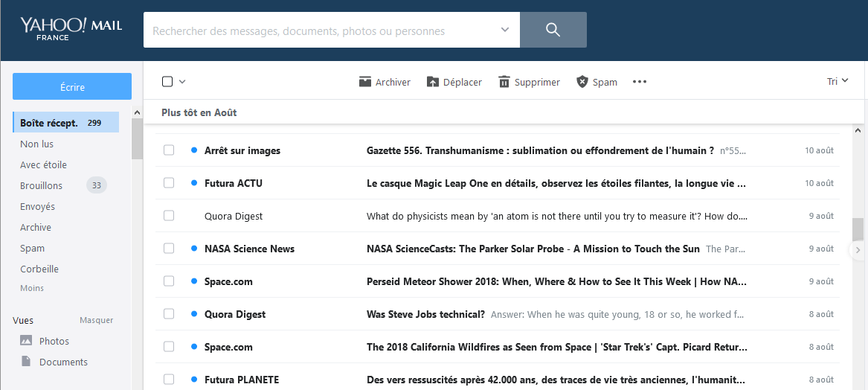Check box for Was Steve Jobs technical
This screenshot has width=868, height=390.
[169, 314]
